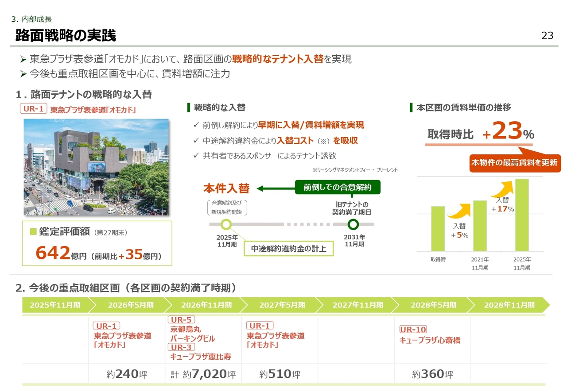This screenshot has width=567, height=392.
Task: Click the 2028年5月期 chevron in the period bar
Action: [x=434, y=305]
